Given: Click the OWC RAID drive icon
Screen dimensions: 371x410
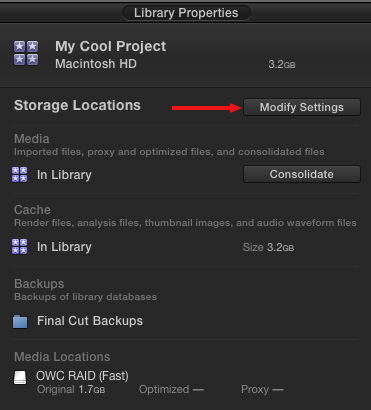Looking at the screenshot, I should (x=20, y=378).
